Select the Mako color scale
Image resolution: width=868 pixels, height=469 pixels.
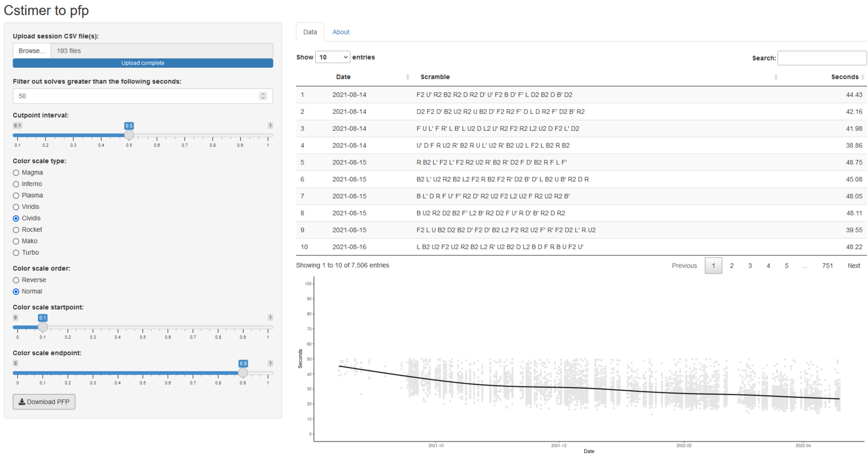(x=16, y=241)
